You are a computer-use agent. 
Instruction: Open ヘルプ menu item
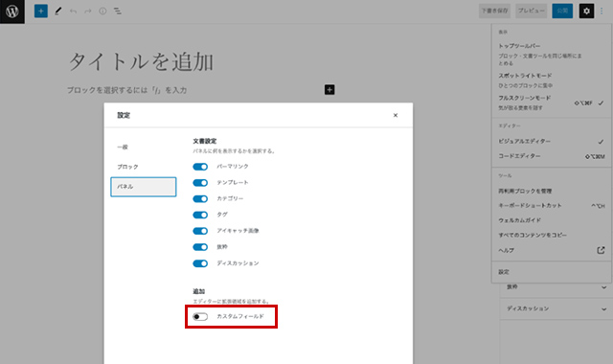point(552,250)
